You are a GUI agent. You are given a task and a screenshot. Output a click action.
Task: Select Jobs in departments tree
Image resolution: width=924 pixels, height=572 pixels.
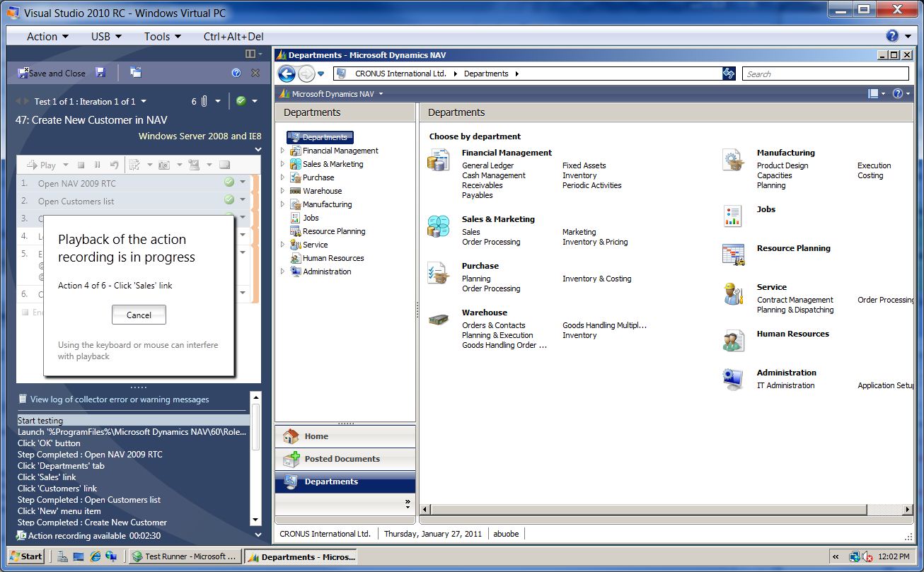click(311, 218)
